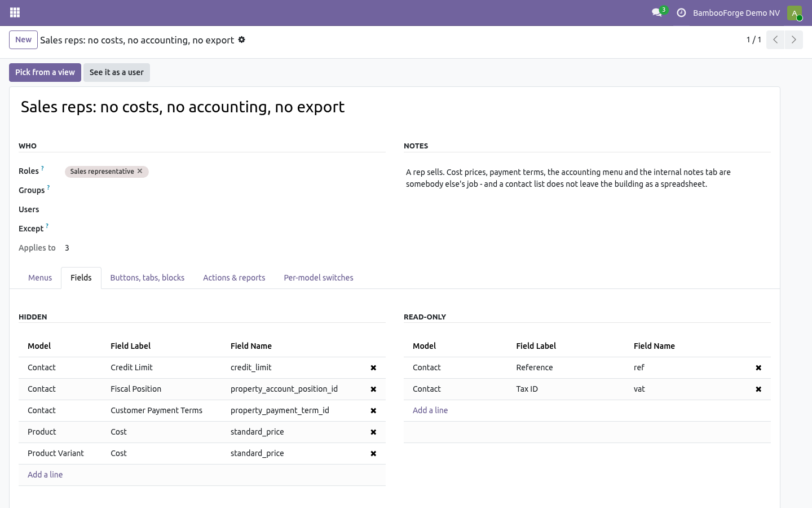Open the main apps grid menu
812x508 pixels.
15,12
